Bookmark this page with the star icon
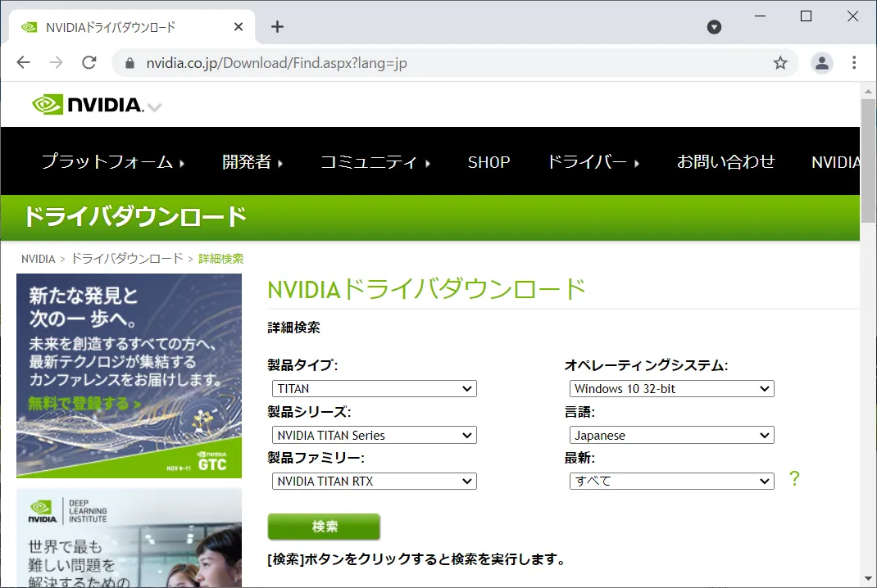Screen dimensions: 877x588 click(780, 62)
